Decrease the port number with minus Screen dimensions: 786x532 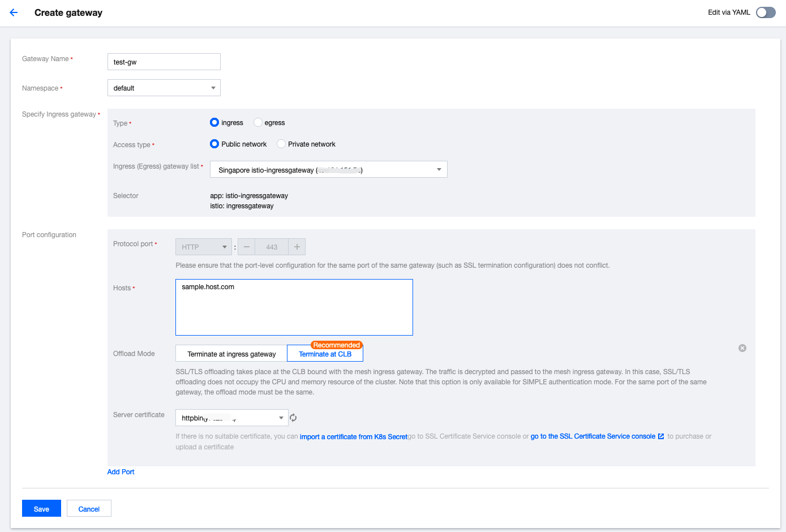tap(246, 247)
